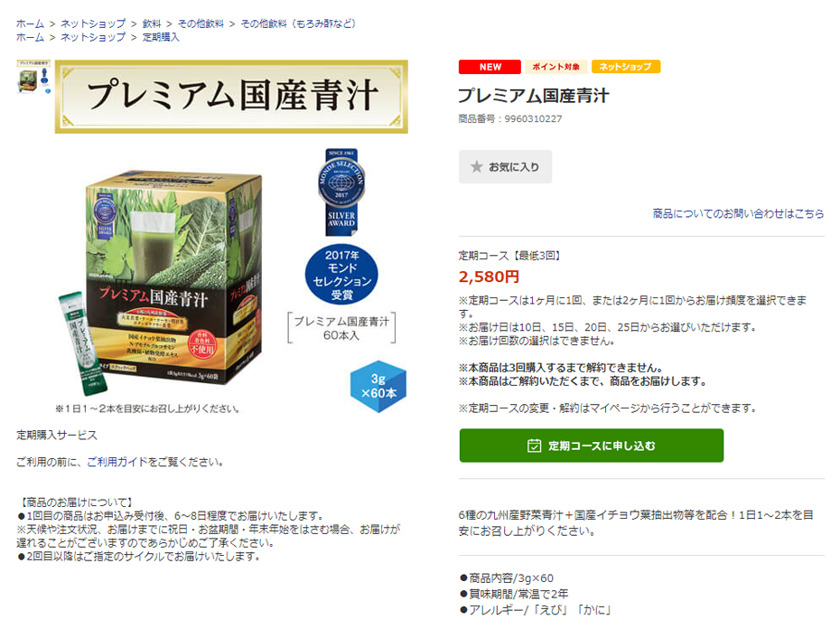Viewport: 840px width, 629px height.
Task: Open the ご利用ガイド link
Action: 117,462
